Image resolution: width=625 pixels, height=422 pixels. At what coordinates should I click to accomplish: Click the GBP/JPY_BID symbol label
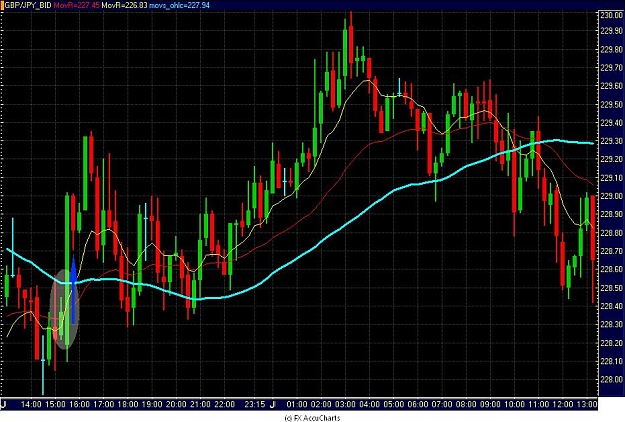click(28, 5)
